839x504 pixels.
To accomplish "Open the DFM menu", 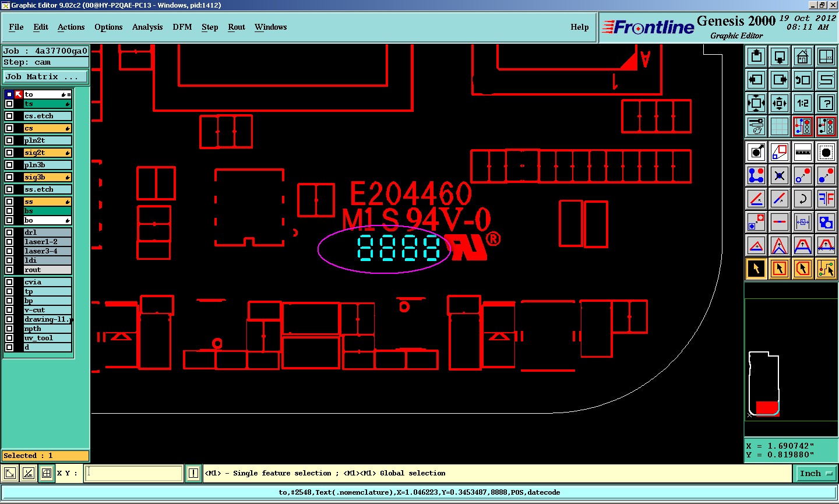I will coord(182,27).
